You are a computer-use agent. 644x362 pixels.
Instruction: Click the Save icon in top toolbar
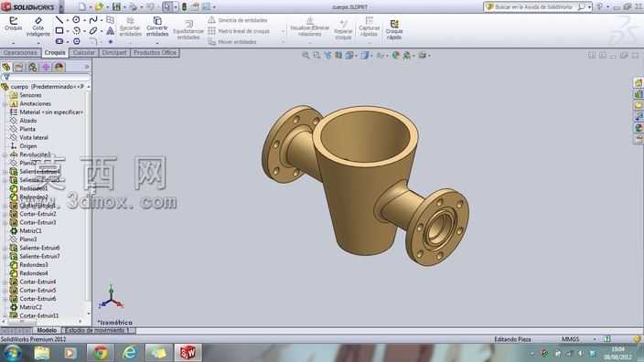coord(117,7)
